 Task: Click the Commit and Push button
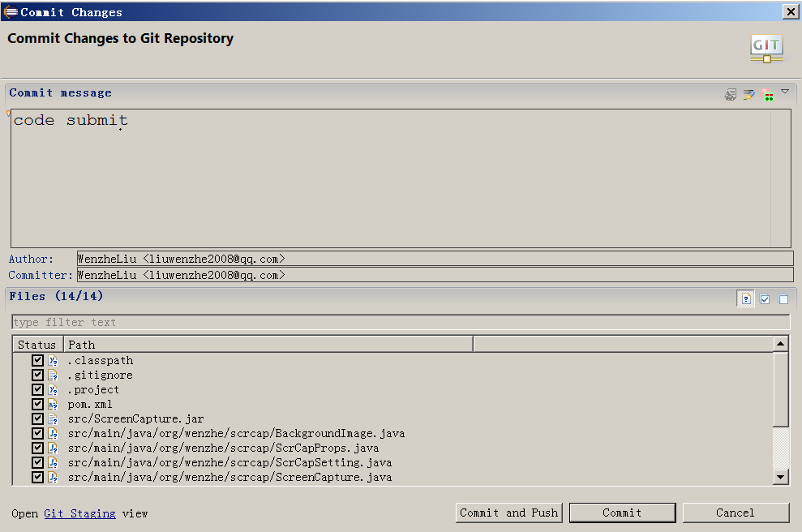[509, 513]
